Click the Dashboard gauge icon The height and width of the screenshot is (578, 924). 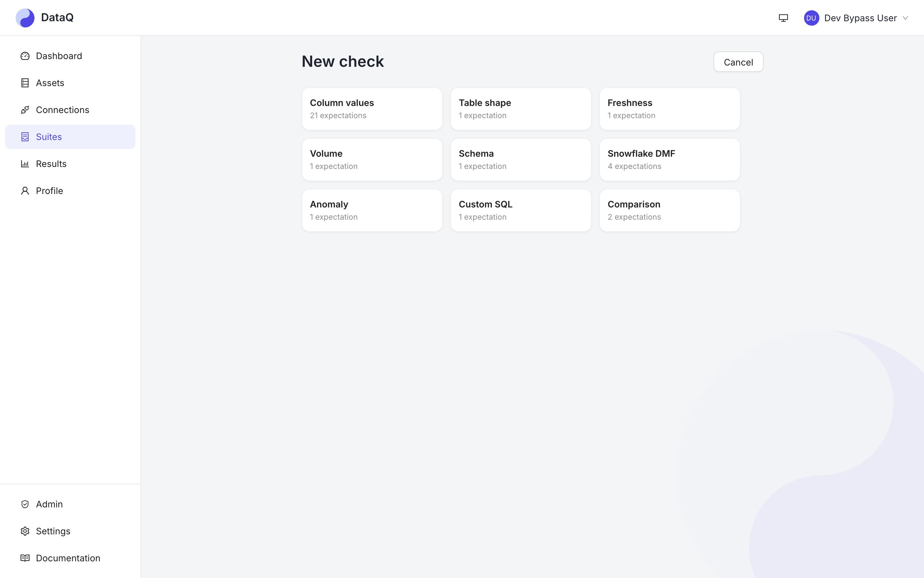pyautogui.click(x=25, y=56)
